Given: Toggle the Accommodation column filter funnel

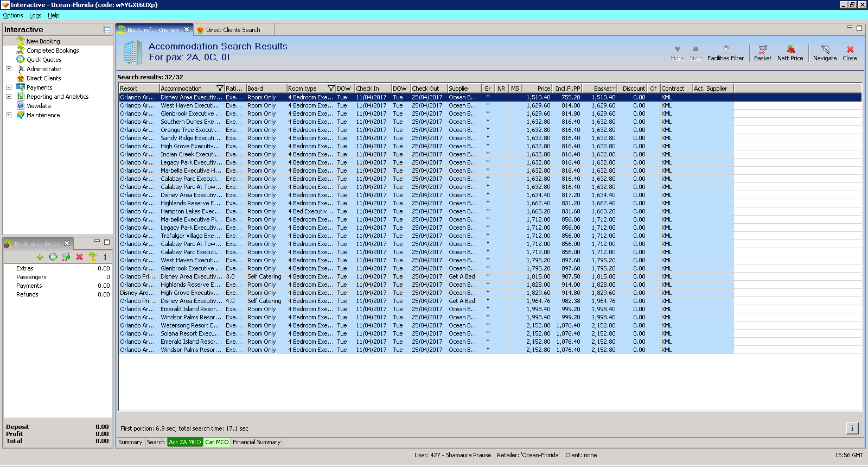Looking at the screenshot, I should tap(220, 89).
